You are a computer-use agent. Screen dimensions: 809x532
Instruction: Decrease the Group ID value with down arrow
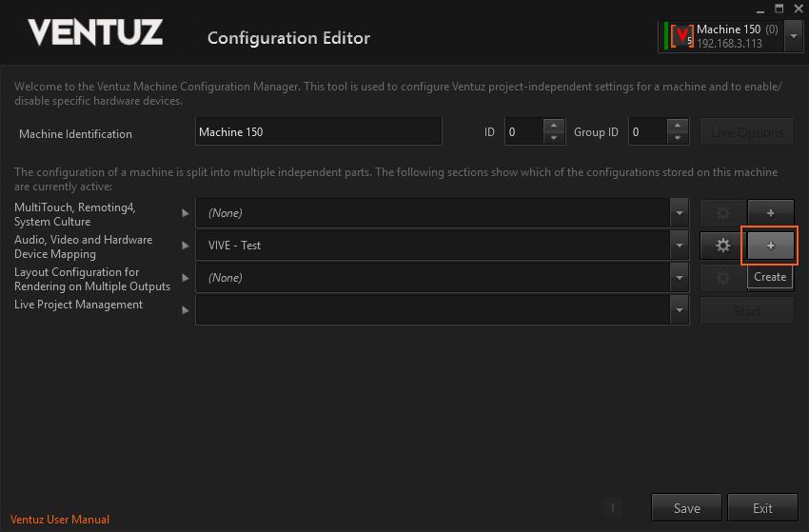(678, 139)
